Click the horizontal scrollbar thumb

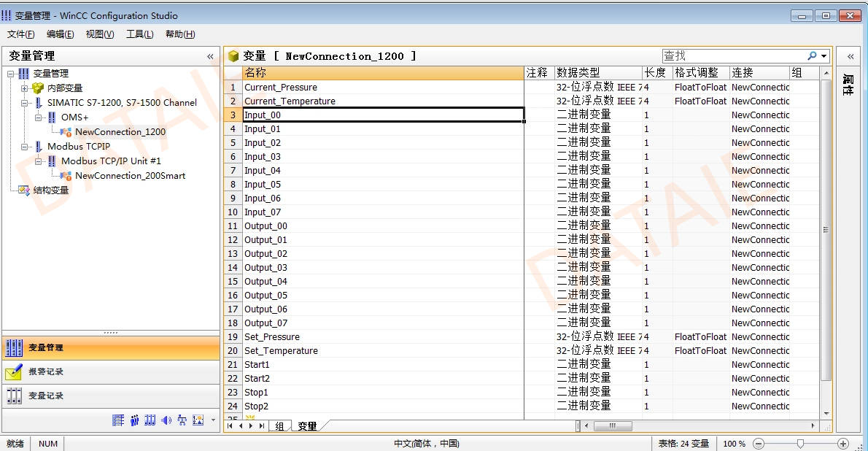pos(613,426)
